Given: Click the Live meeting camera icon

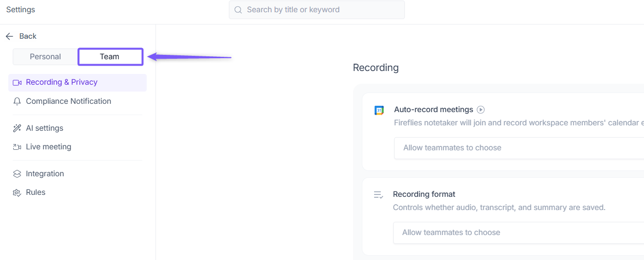Looking at the screenshot, I should coord(17,147).
